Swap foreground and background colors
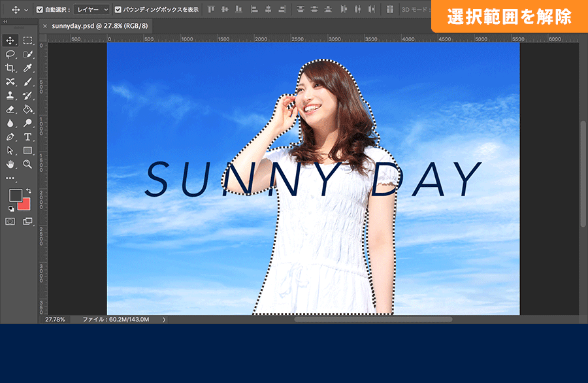Viewport: 588px width, 383px height. tap(29, 191)
